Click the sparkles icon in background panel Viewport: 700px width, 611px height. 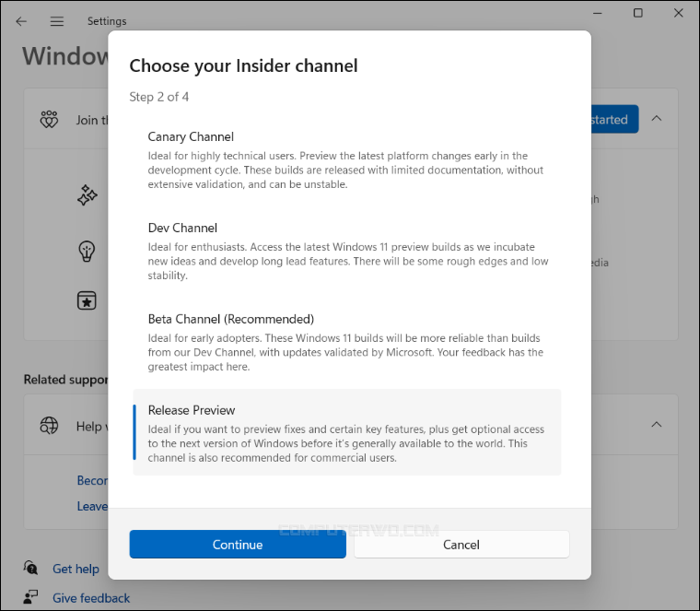[87, 195]
